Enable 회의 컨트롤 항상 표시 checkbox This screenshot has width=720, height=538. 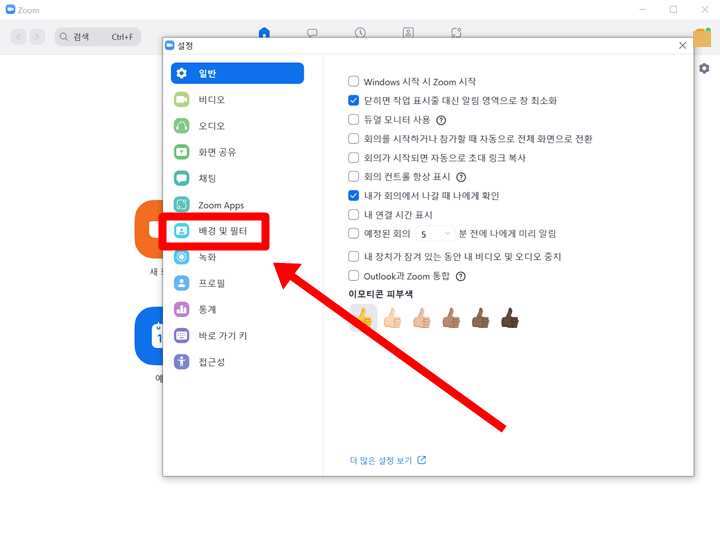(x=354, y=177)
